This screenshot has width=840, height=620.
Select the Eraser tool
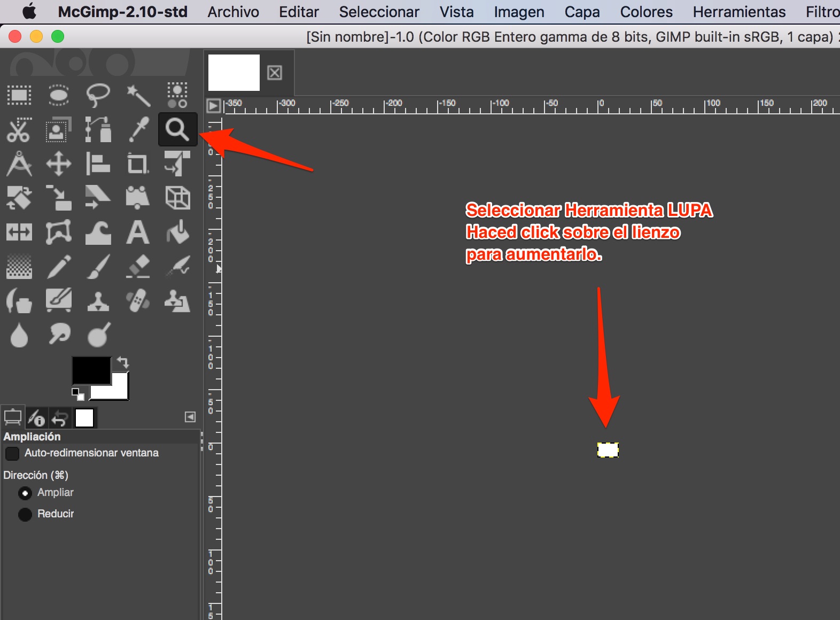click(138, 266)
